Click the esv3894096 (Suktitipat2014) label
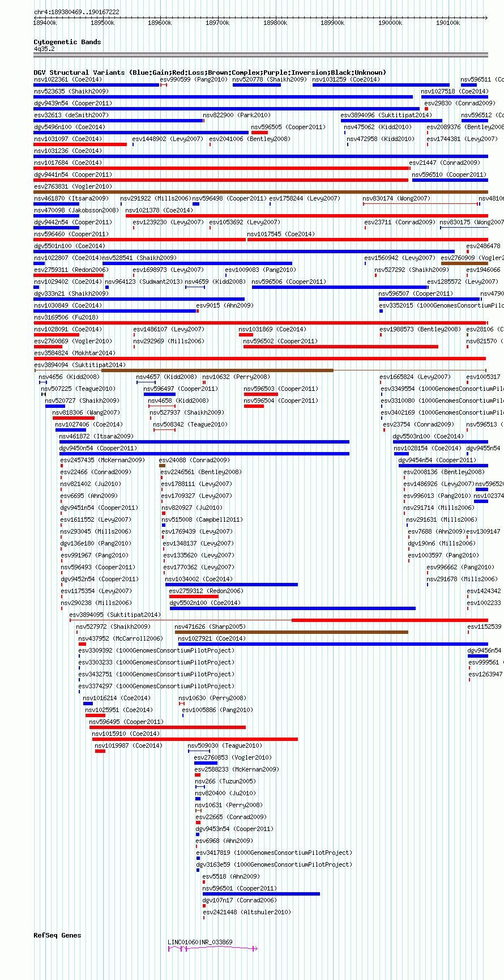Screen dimensions: 504x980 click(x=387, y=115)
